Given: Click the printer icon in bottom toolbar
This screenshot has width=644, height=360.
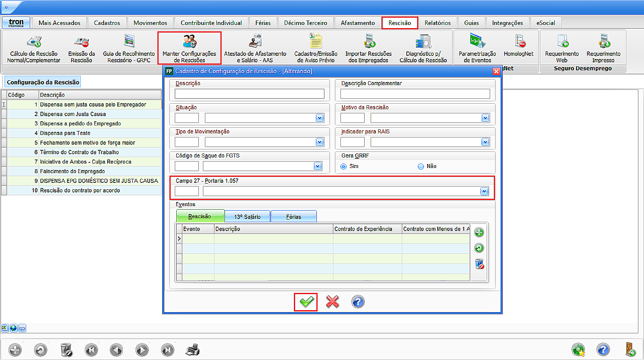Looking at the screenshot, I should coord(193,350).
